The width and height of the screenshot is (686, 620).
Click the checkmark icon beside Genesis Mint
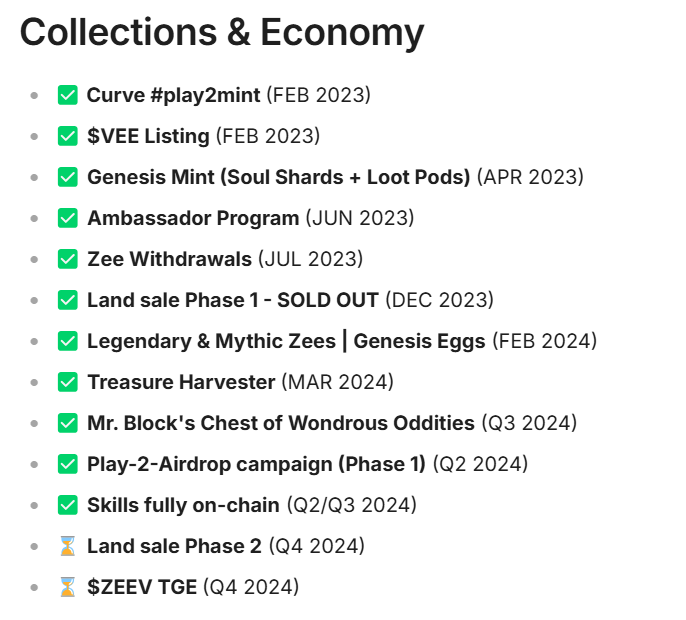point(68,177)
